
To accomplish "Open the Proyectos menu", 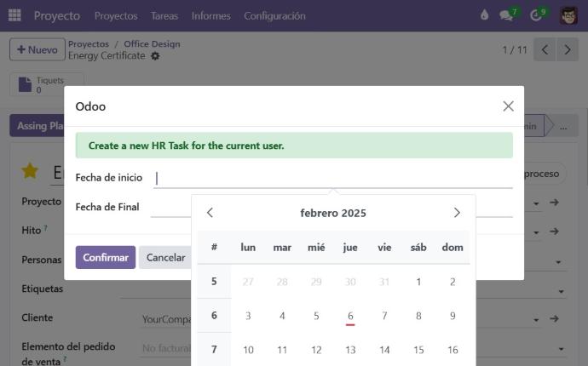I will tap(116, 15).
